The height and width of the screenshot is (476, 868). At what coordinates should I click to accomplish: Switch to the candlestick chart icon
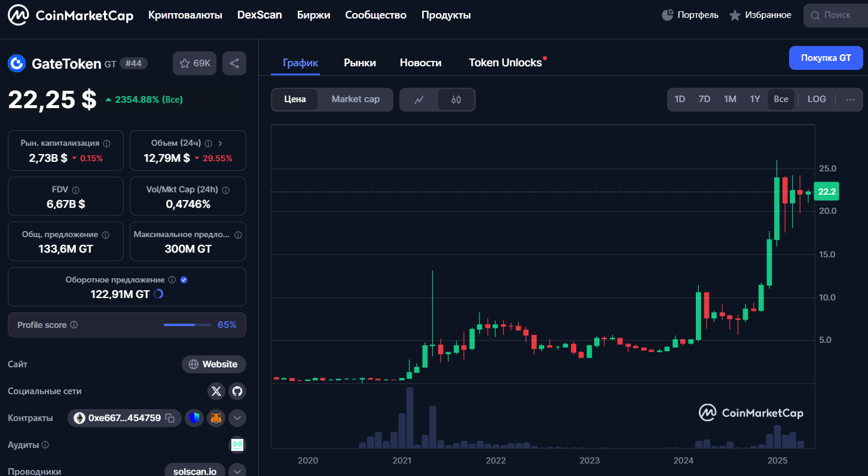click(456, 100)
